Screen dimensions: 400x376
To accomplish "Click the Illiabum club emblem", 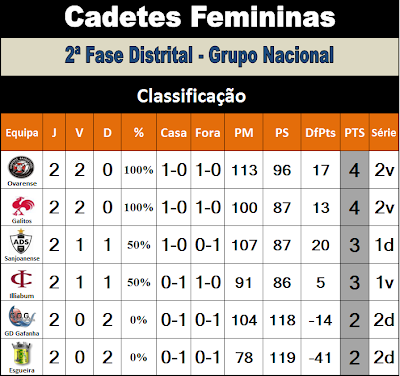I will [21, 280].
